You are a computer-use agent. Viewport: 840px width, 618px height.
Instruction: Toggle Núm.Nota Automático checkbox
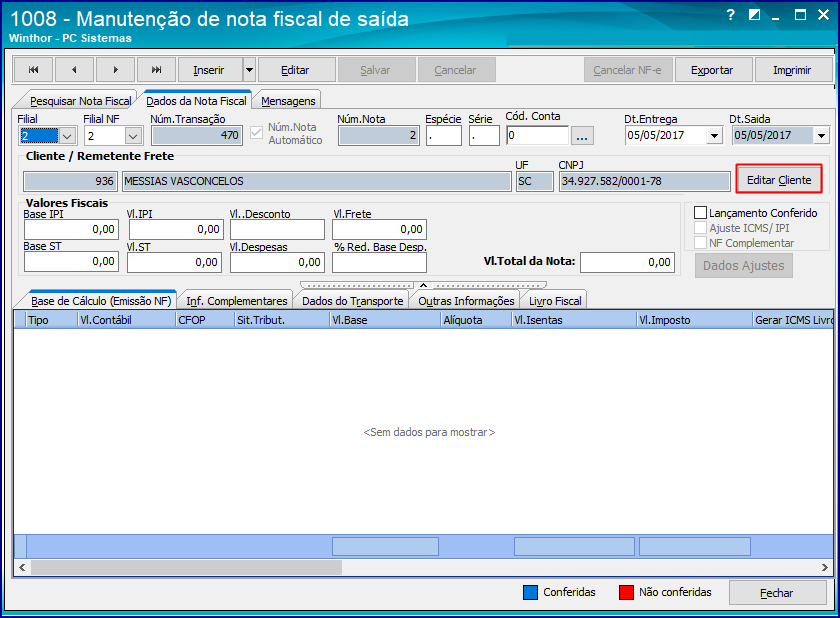257,132
